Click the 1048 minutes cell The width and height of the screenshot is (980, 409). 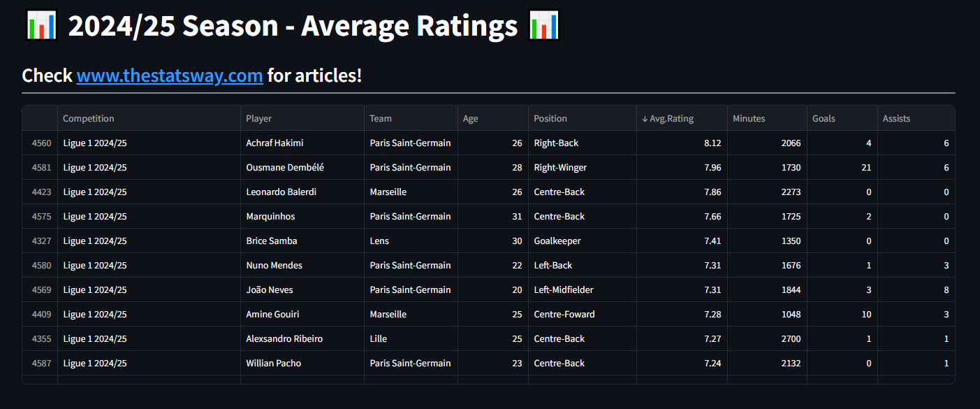(767, 314)
